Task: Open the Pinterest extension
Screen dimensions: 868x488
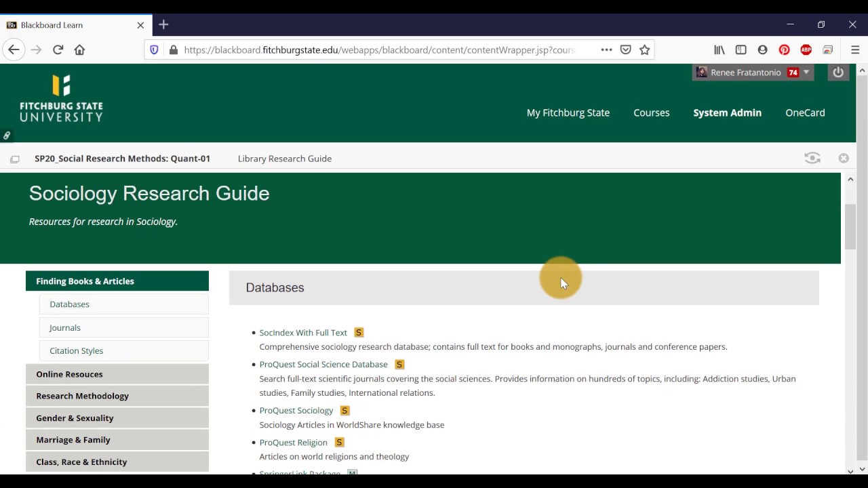Action: click(785, 49)
